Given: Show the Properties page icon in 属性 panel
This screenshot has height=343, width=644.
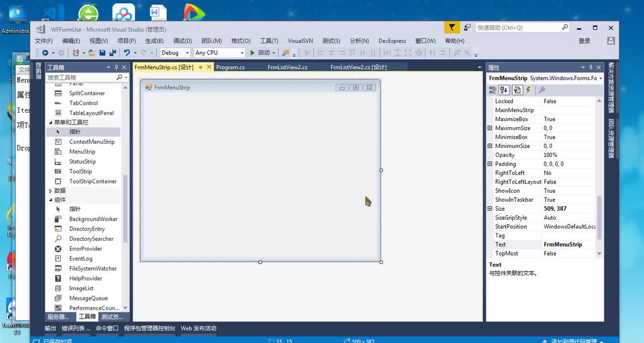Looking at the screenshot, I should click(517, 90).
